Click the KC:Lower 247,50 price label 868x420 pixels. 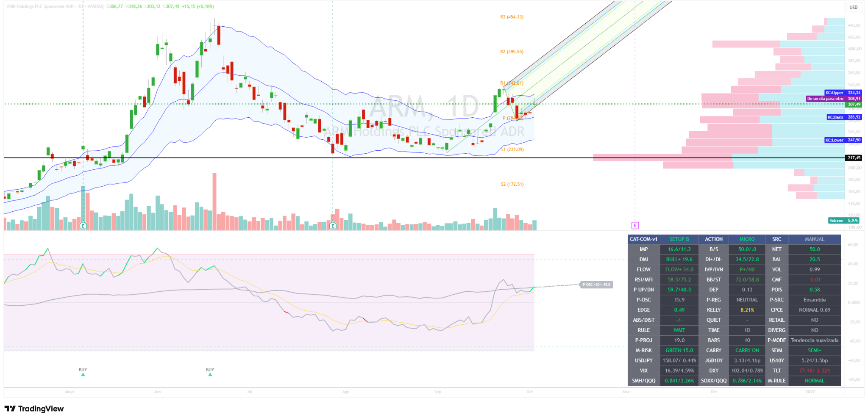[843, 140]
